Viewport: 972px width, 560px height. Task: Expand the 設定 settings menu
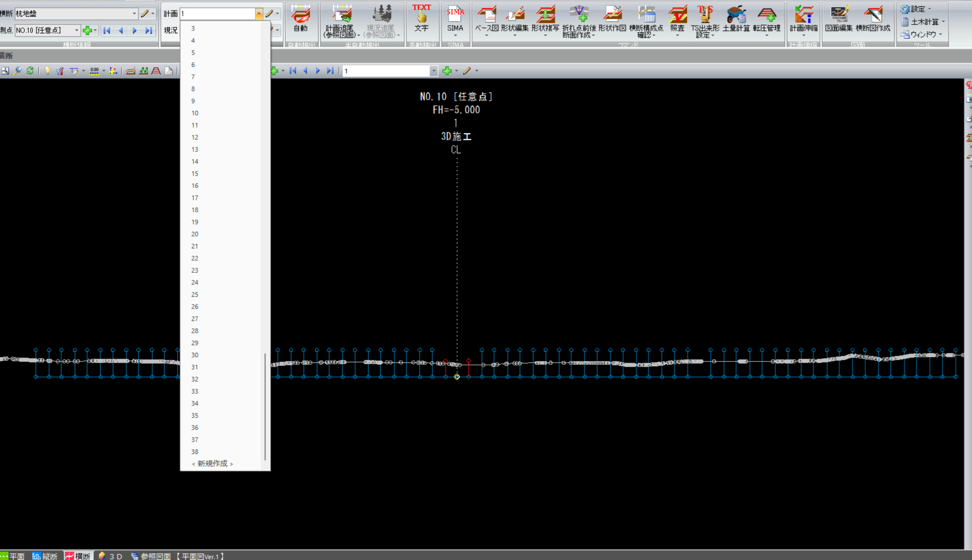917,9
